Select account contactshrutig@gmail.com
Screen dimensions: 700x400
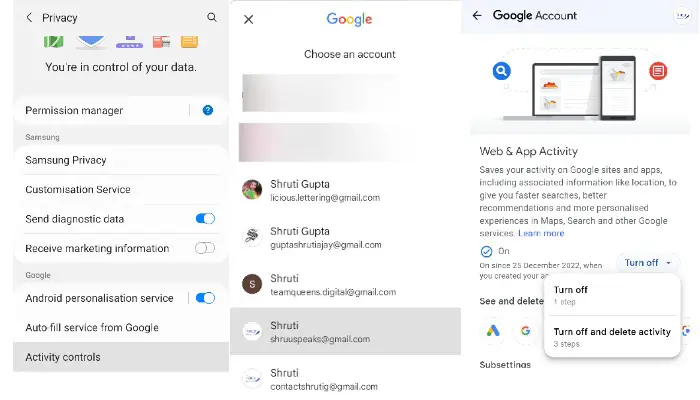point(345,379)
